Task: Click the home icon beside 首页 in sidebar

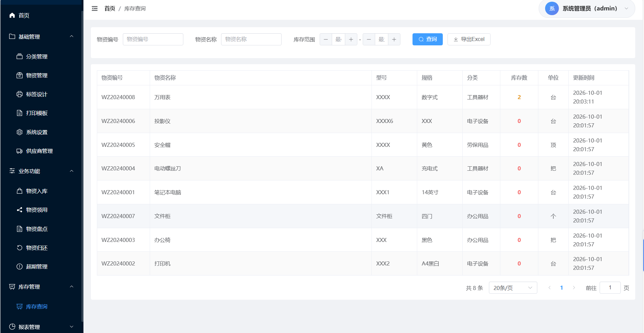Action: (12, 15)
